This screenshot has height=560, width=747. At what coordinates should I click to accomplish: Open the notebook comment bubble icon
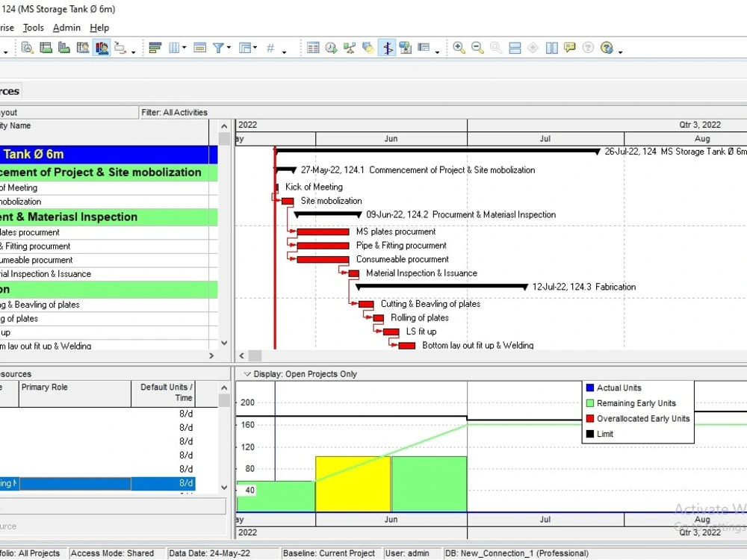570,48
